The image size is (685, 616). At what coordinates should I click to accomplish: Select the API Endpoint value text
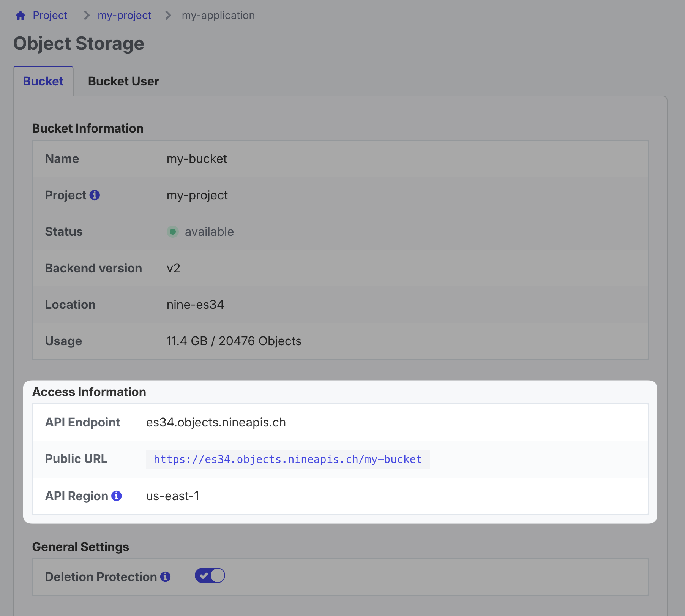(216, 422)
